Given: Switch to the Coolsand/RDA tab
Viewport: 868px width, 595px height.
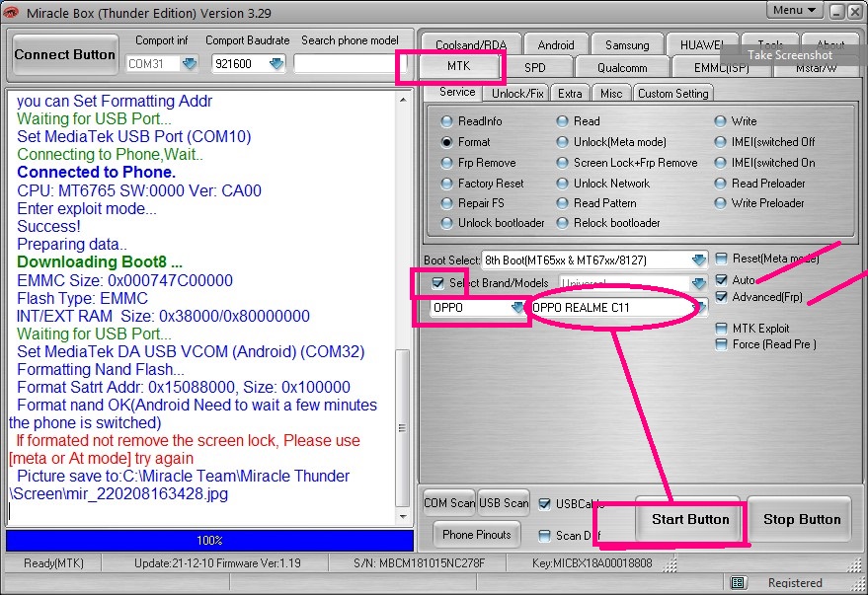Looking at the screenshot, I should click(x=471, y=44).
